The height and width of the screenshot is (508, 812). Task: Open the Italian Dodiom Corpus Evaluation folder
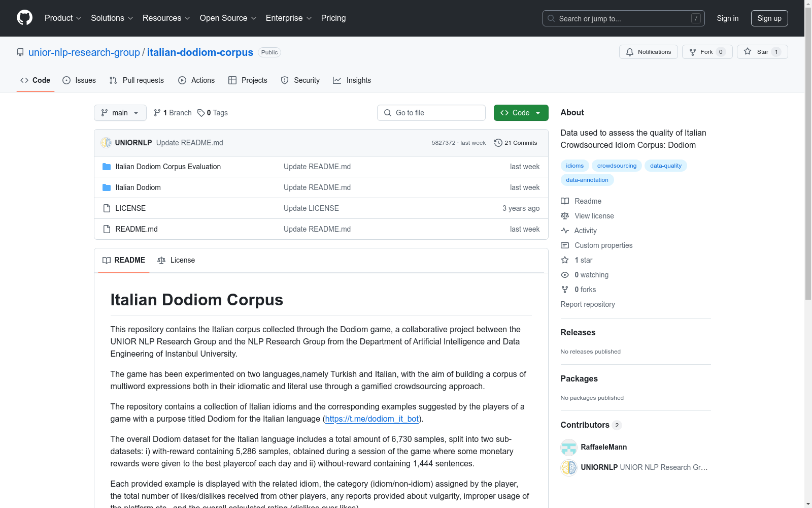click(x=168, y=167)
